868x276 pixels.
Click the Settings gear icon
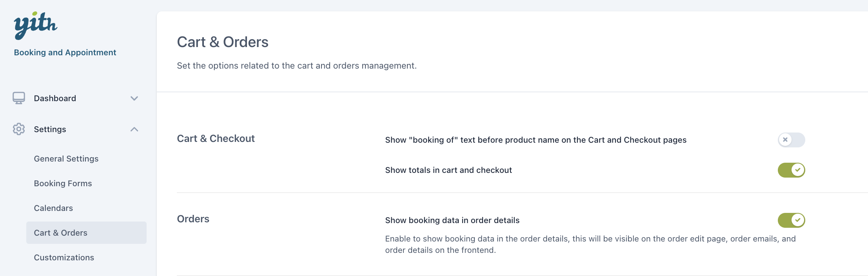18,129
